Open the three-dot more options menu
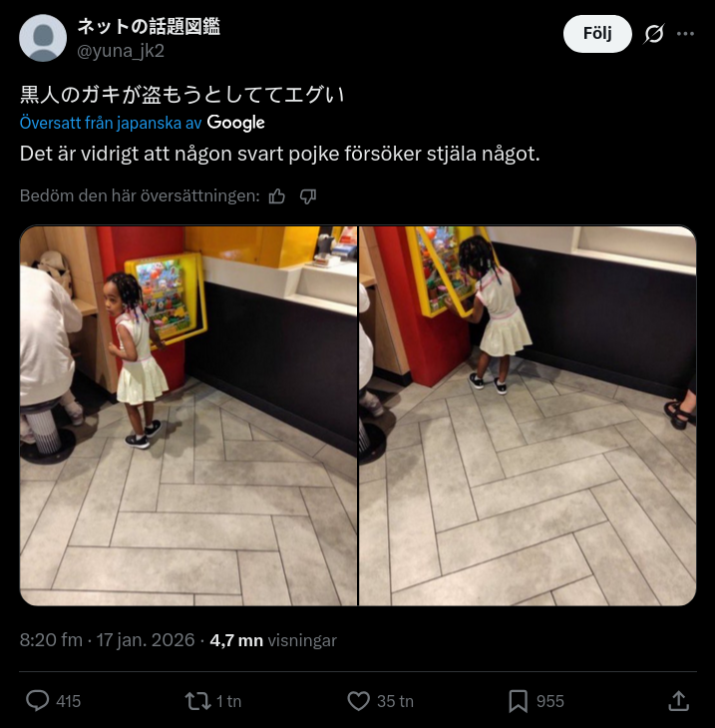The height and width of the screenshot is (728, 715). coord(685,34)
